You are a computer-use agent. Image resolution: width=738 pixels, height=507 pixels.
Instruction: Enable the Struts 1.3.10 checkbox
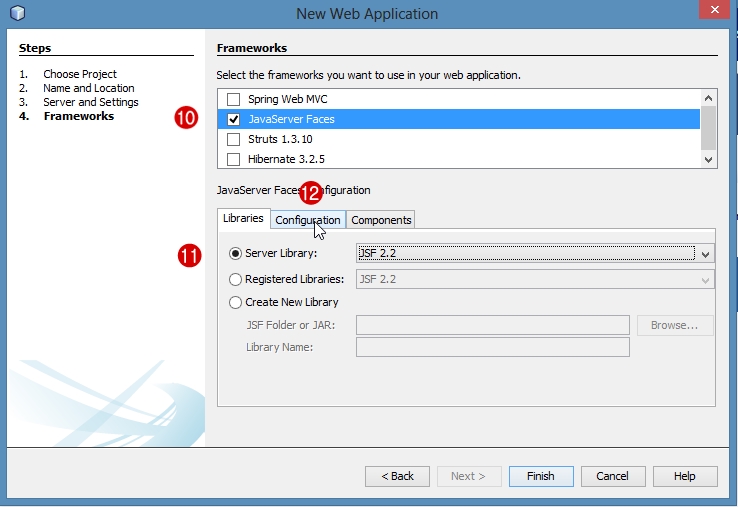coord(233,139)
